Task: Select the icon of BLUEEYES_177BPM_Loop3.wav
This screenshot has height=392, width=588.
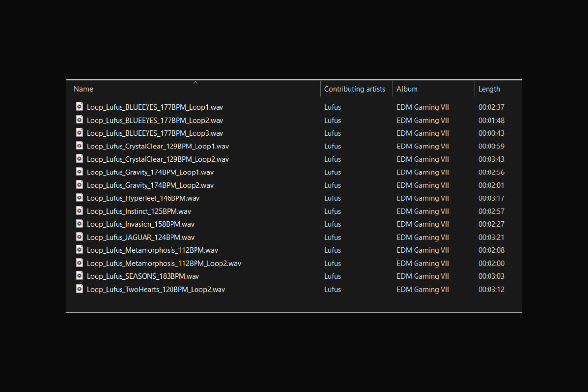Action: (x=79, y=133)
